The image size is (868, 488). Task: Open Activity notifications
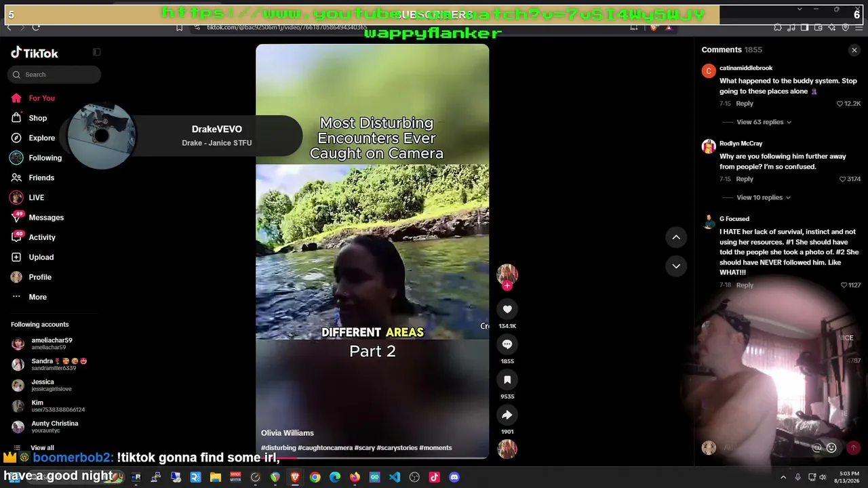point(33,237)
